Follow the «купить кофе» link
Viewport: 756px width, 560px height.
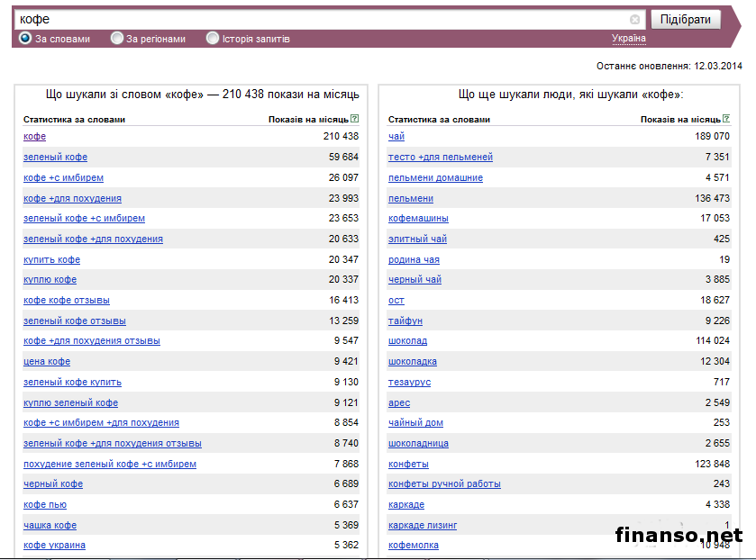tap(51, 260)
